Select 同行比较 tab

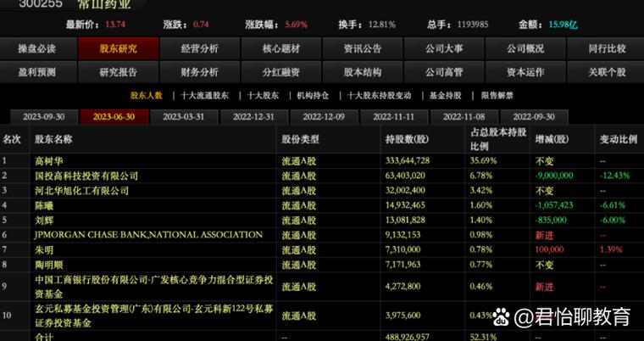(x=607, y=48)
